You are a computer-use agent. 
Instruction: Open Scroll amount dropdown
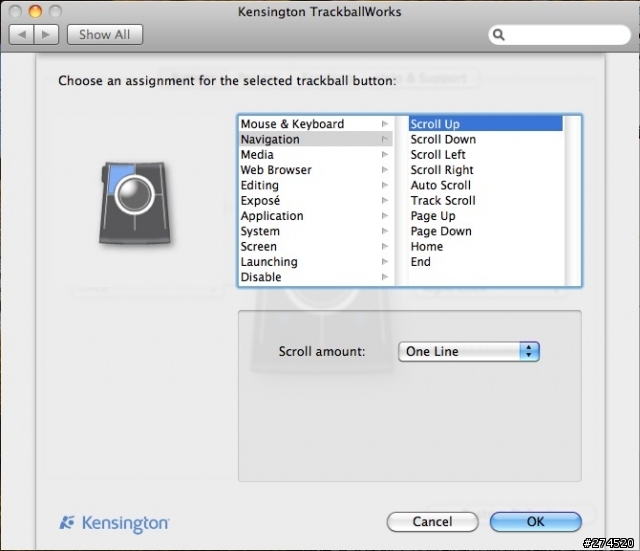point(469,351)
